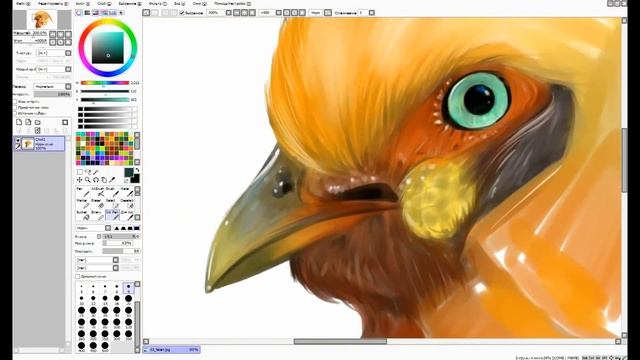The height and width of the screenshot is (360, 640).
Task: Click the undo button in top toolbar
Action: pos(146,13)
